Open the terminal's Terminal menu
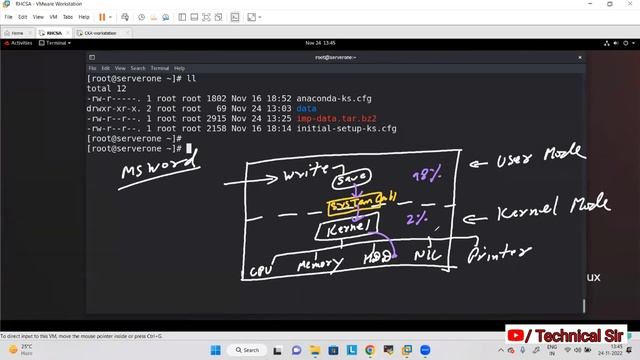This screenshot has width=640, height=360. (160, 68)
